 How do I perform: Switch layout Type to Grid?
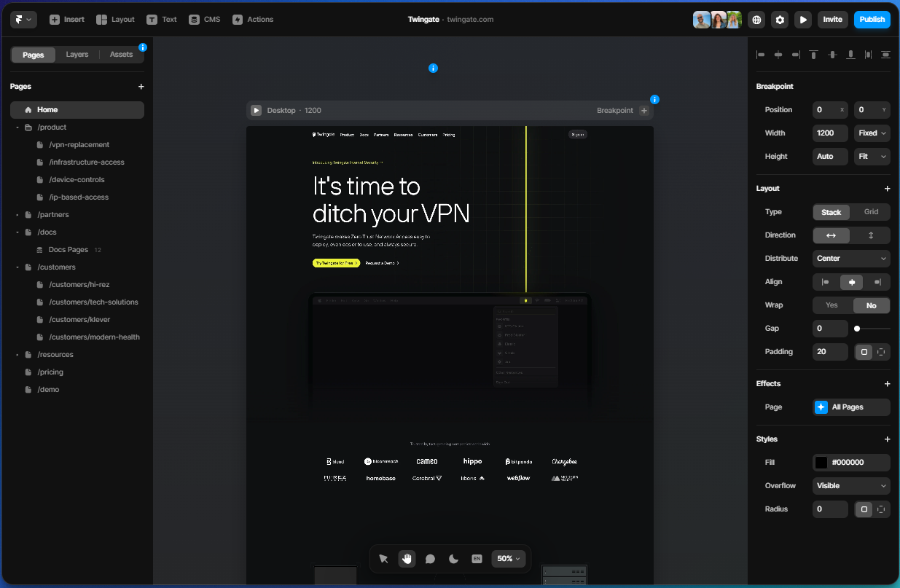tap(871, 212)
